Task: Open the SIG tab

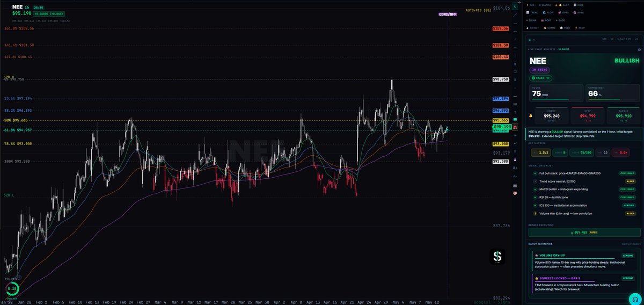Action: click(530, 5)
